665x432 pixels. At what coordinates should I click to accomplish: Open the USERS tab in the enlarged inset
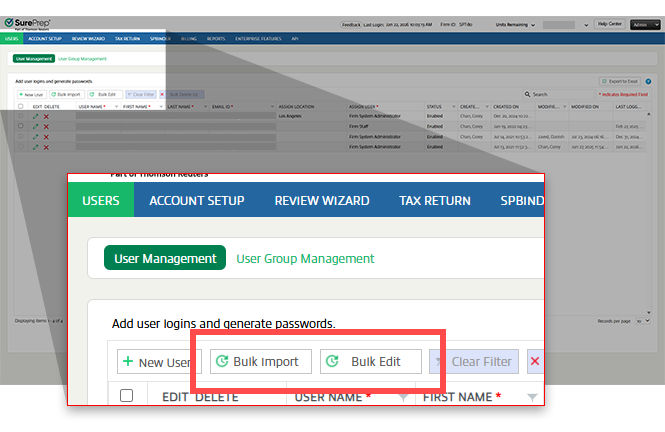[x=101, y=200]
